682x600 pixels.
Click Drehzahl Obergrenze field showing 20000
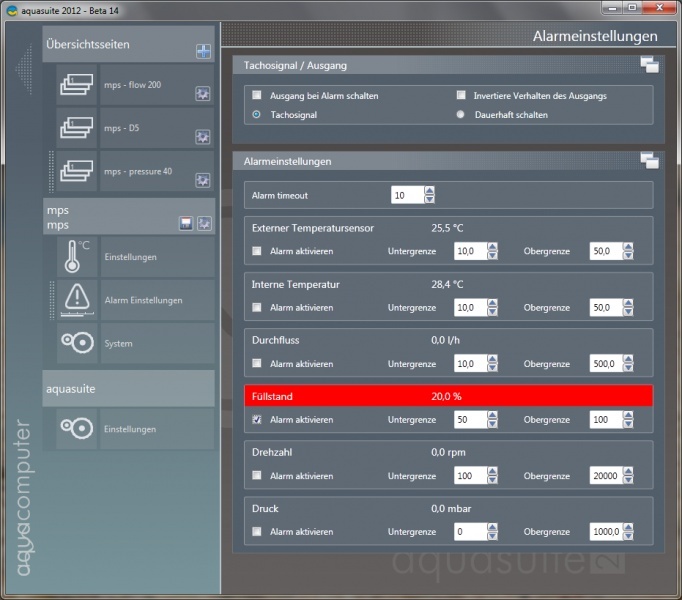coord(606,476)
